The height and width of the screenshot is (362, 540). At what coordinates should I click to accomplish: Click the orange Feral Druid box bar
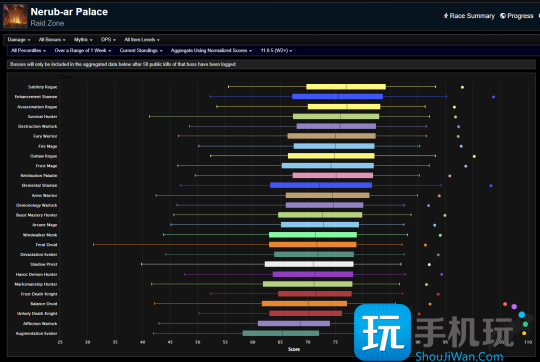click(x=313, y=245)
